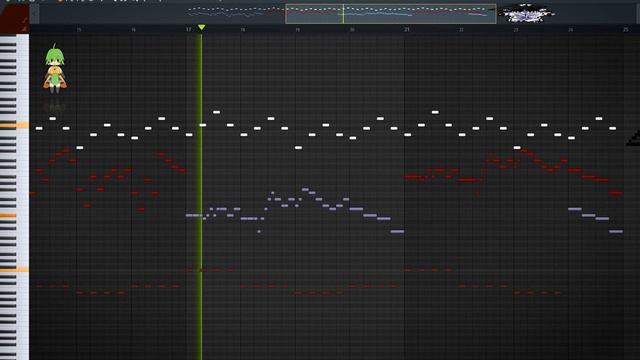Click the topmost orange highlighted piano key

pyautogui.click(x=14, y=125)
